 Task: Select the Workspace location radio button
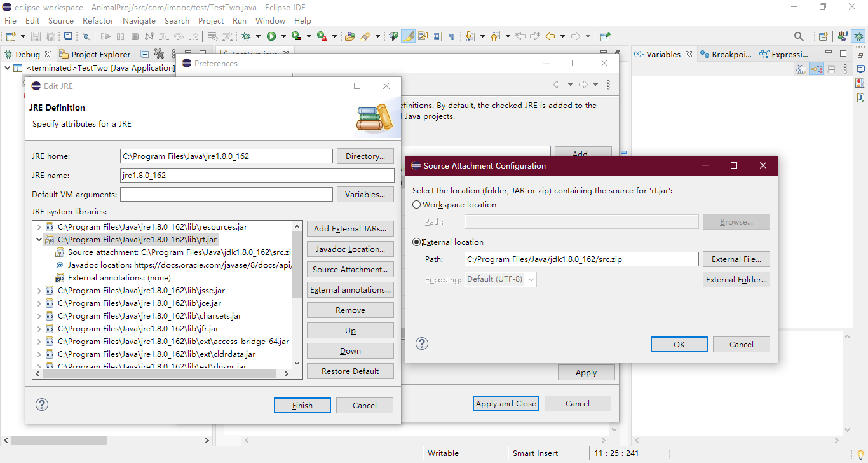point(417,205)
